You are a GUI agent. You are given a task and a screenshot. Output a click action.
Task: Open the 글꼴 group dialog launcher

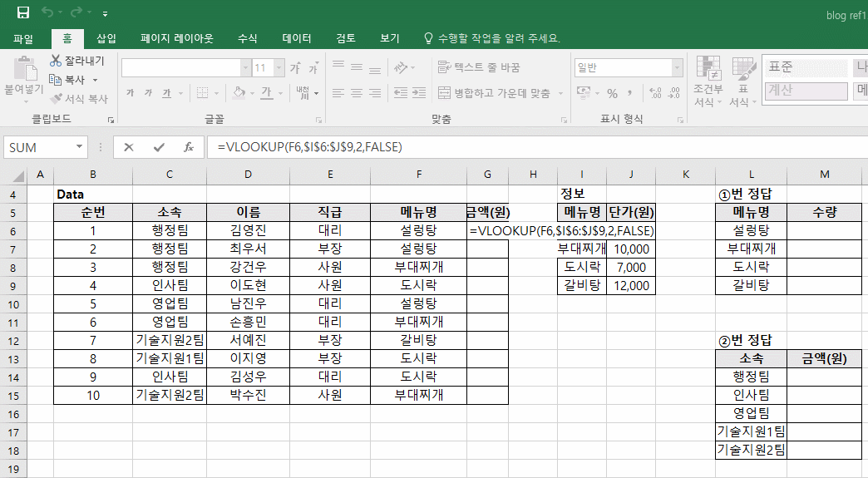[319, 120]
